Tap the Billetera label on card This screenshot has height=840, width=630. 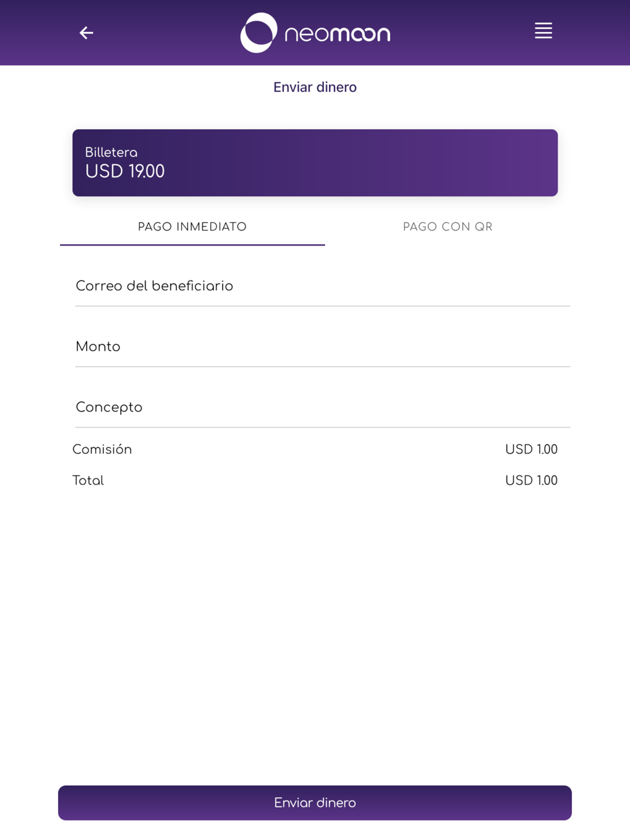111,152
